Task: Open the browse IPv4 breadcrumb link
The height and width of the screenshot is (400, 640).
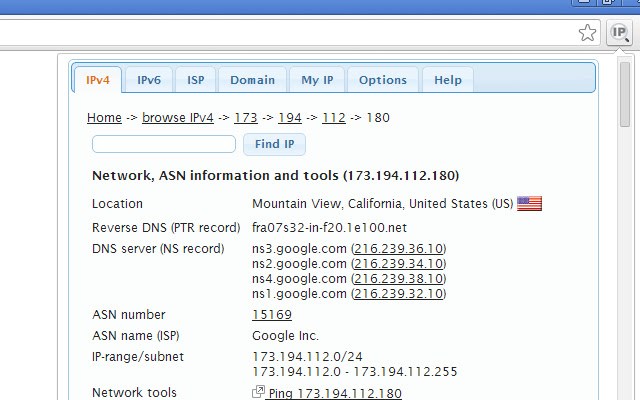Action: point(178,118)
